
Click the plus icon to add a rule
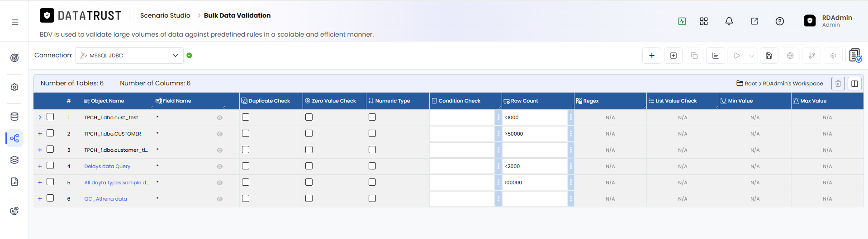pos(652,56)
